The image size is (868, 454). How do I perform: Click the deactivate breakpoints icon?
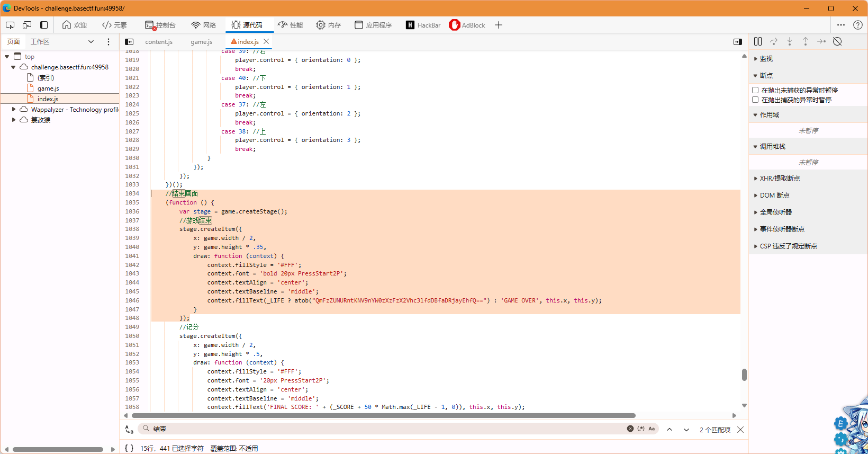pos(837,41)
